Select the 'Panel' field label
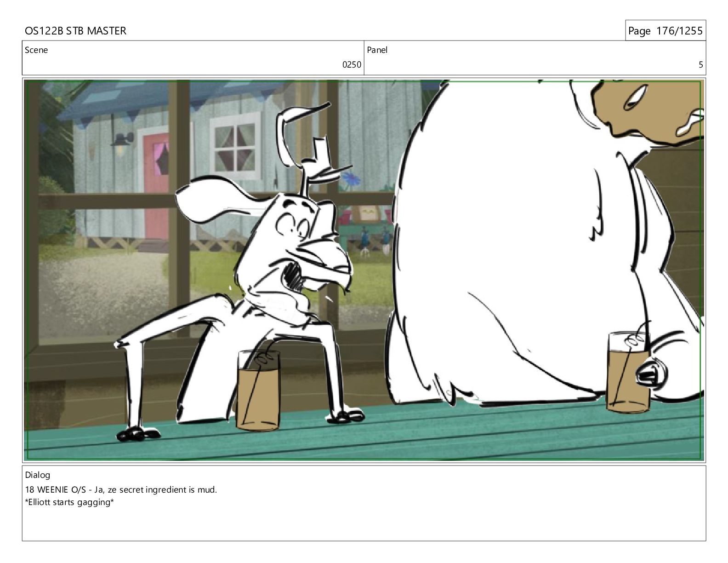The width and height of the screenshot is (728, 563). coord(377,50)
